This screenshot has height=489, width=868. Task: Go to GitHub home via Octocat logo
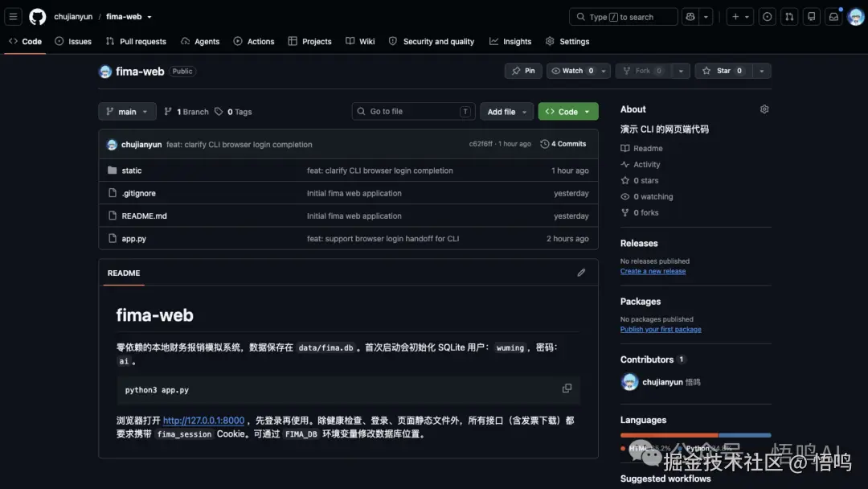coord(38,17)
